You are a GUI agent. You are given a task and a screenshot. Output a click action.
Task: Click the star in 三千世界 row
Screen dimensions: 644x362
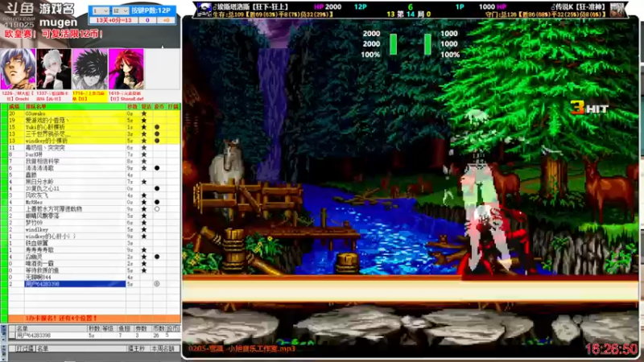click(x=144, y=134)
